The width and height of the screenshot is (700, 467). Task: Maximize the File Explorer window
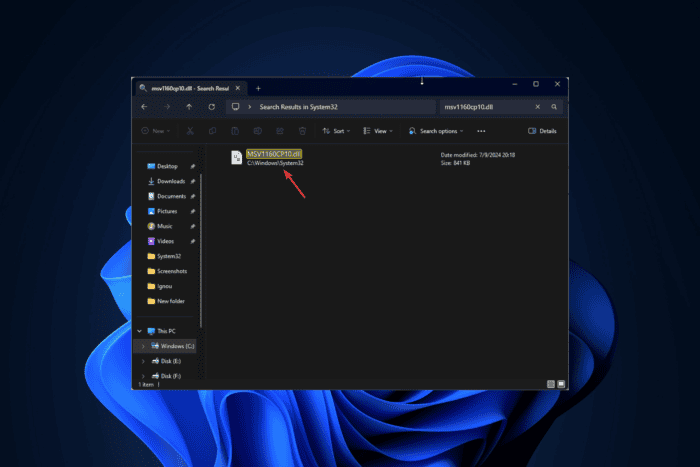click(536, 84)
